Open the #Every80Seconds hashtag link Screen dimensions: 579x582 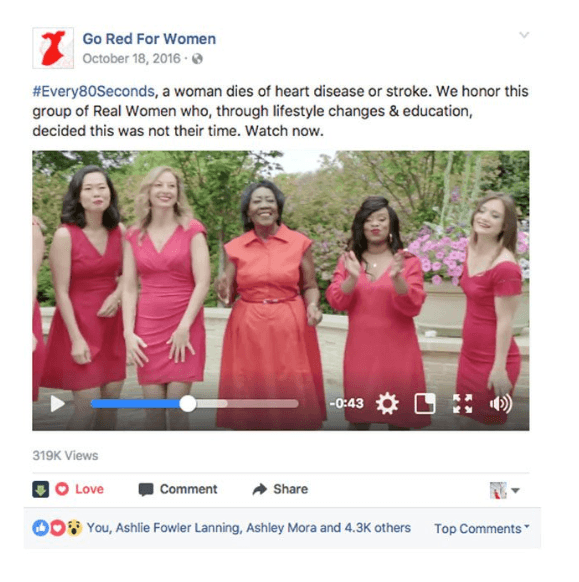[x=94, y=91]
